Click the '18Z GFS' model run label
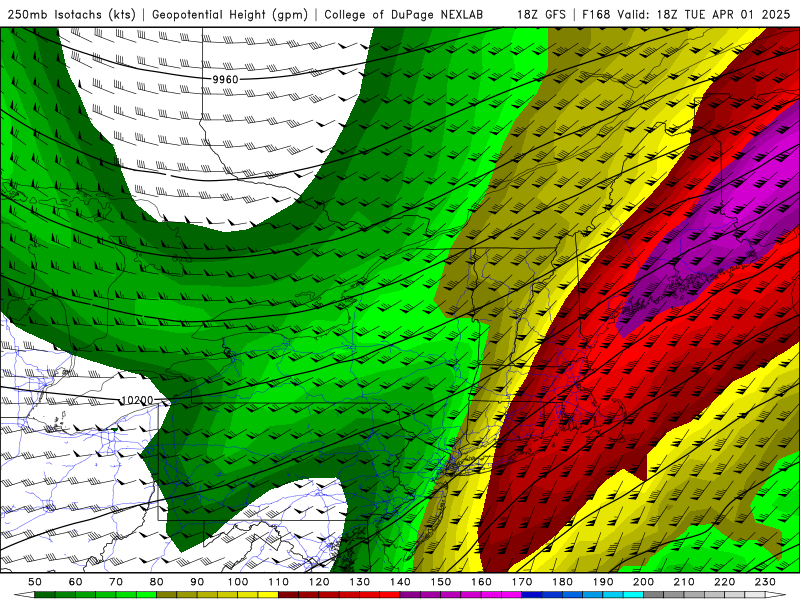This screenshot has height=600, width=800. [541, 15]
